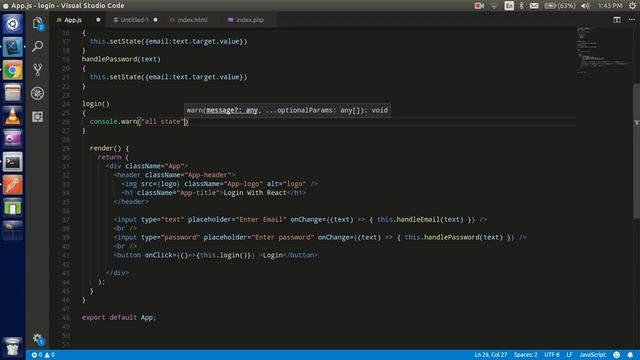Open the Ubuntu Dash from launcher
Screen dimensions: 640x360
tap(12, 24)
